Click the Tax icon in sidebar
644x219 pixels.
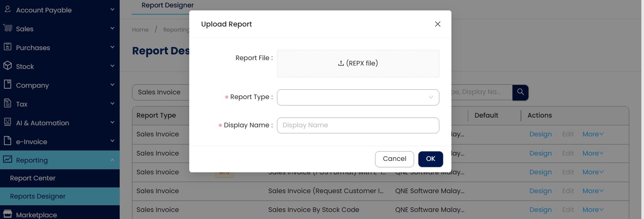coord(8,103)
